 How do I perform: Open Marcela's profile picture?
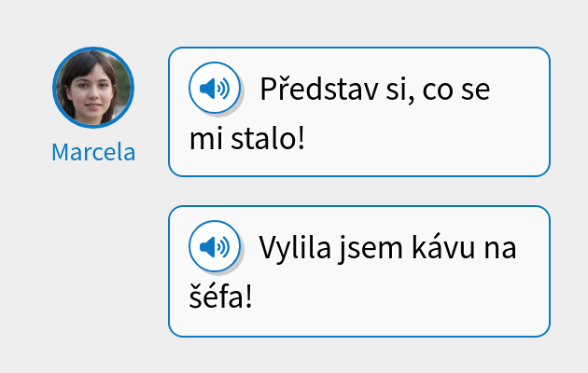[93, 88]
